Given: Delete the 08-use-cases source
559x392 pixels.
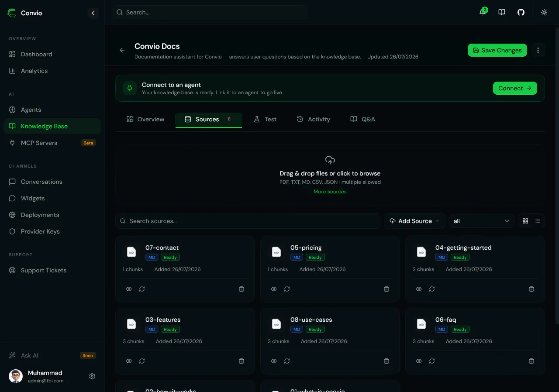Looking at the screenshot, I should point(386,361).
